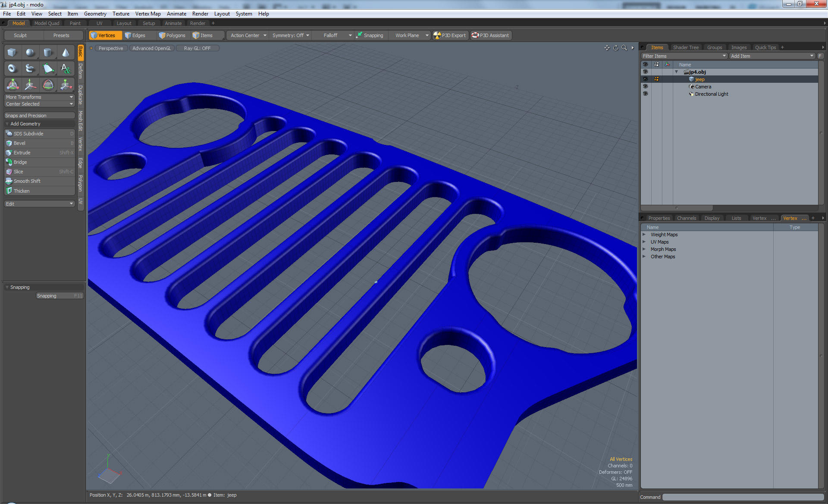Expand the Weight Maps list

tap(644, 235)
